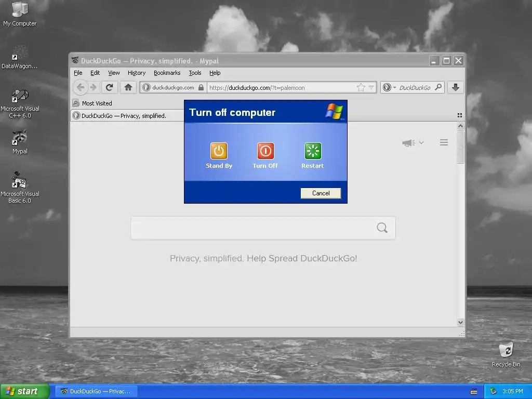The image size is (532, 399).
Task: Open the search engine selector dropdown
Action: (390, 87)
